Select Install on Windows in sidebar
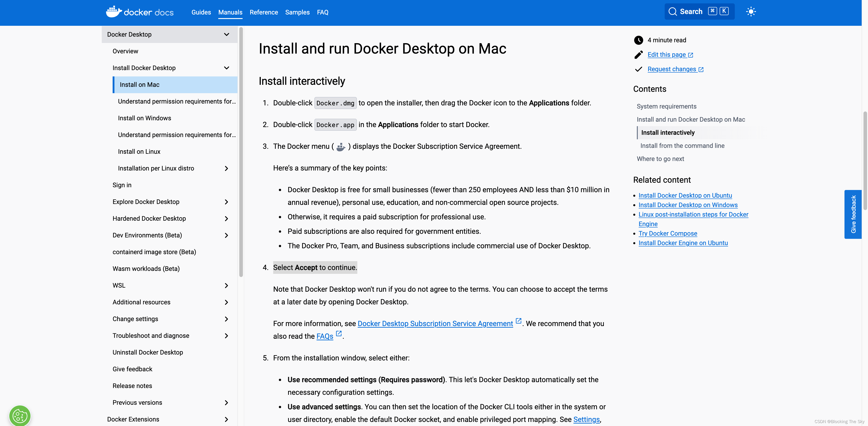This screenshot has height=426, width=868. (x=144, y=118)
